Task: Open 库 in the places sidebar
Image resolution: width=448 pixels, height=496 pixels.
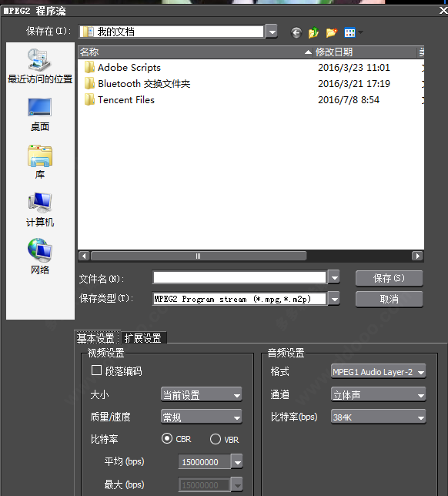Action: tap(40, 163)
